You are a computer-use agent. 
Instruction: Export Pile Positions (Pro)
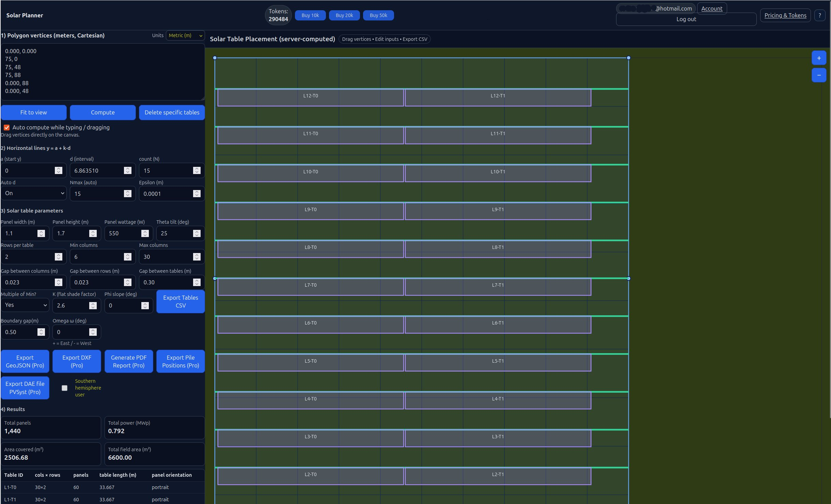(x=181, y=361)
